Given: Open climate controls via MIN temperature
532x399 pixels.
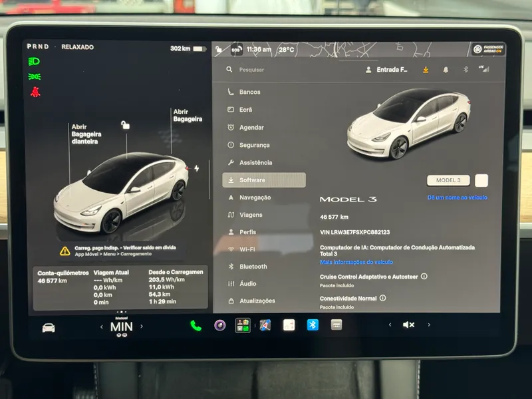Looking at the screenshot, I should click(122, 327).
